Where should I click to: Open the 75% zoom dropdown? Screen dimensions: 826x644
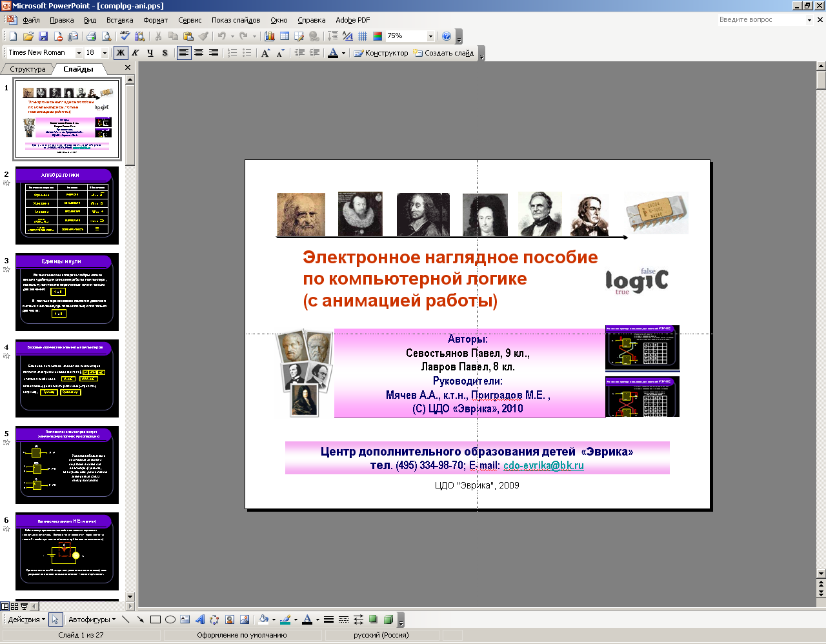(430, 36)
